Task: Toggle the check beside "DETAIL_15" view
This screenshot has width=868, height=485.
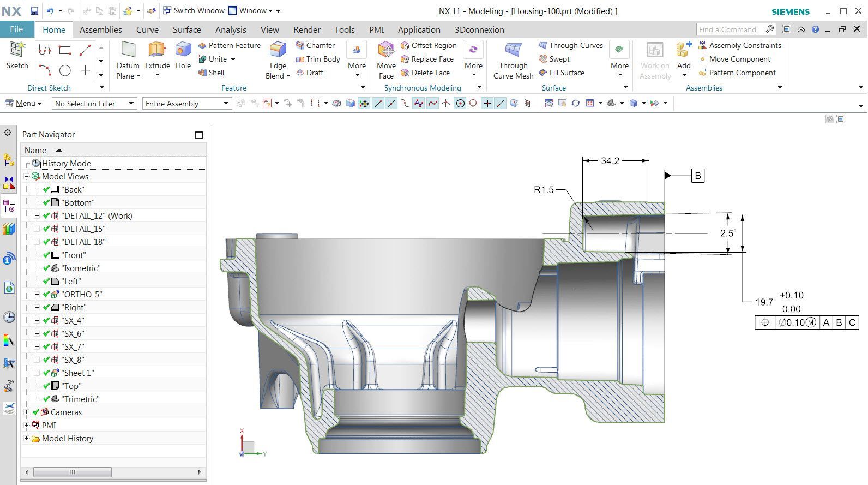Action: pyautogui.click(x=46, y=229)
